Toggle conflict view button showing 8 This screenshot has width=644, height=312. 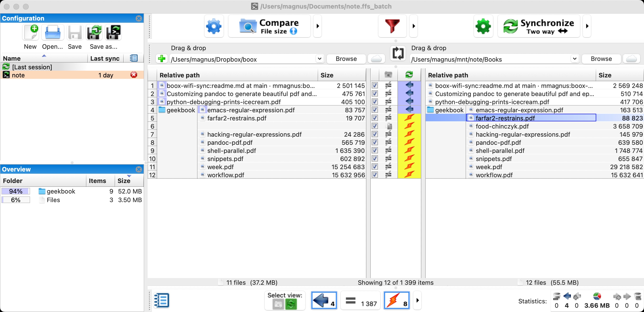(x=397, y=301)
